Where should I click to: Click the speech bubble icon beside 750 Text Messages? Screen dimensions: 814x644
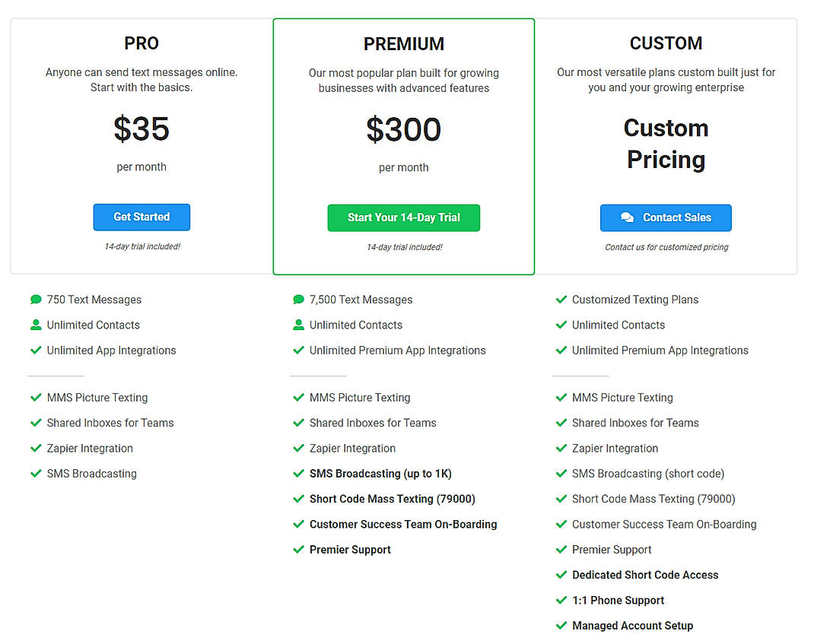point(36,300)
